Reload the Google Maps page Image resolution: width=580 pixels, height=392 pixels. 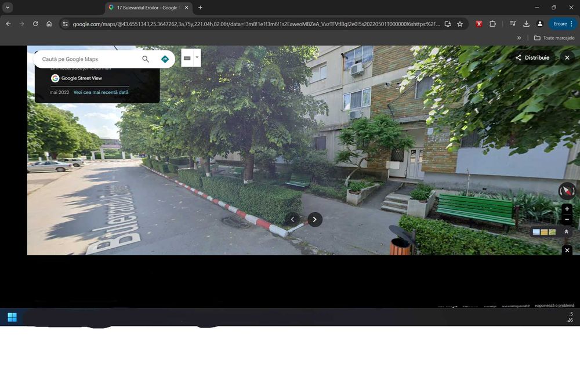tap(35, 24)
